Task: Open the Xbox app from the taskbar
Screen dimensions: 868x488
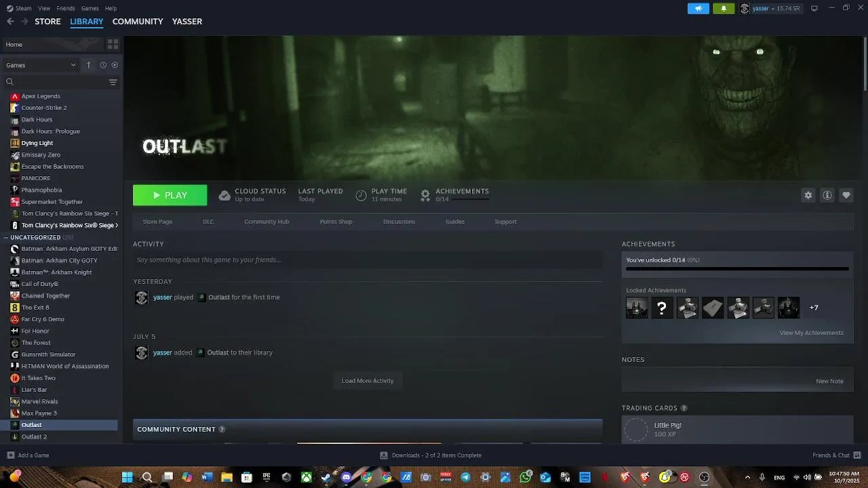Action: [x=307, y=477]
